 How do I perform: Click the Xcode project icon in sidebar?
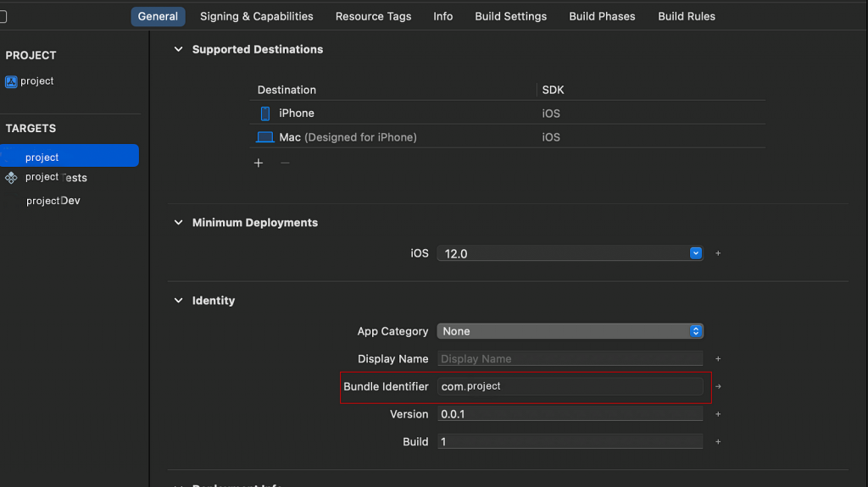pos(11,82)
